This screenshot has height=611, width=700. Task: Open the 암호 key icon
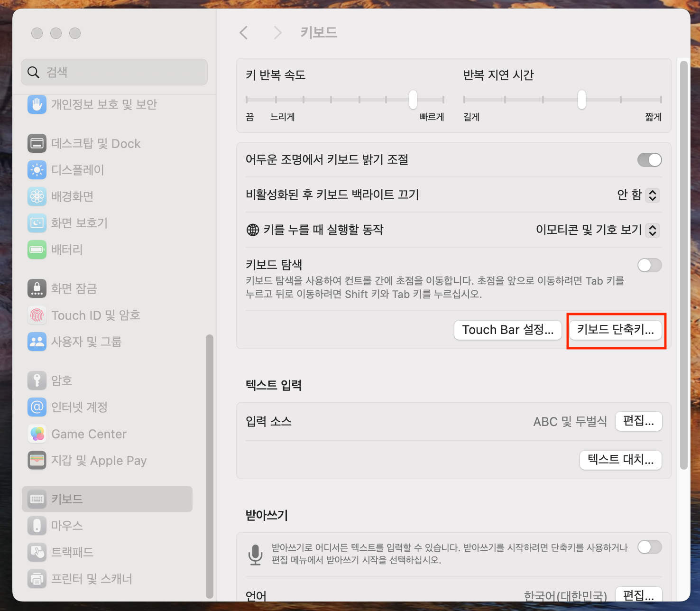point(37,380)
